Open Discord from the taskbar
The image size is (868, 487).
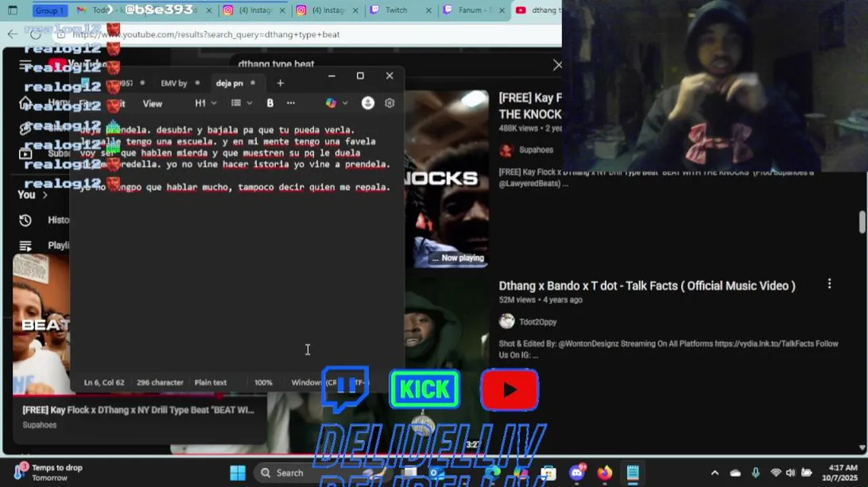(577, 473)
